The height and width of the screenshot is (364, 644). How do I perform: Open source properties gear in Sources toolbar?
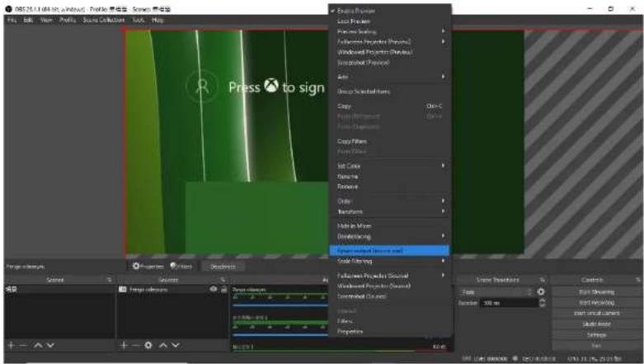pos(148,345)
